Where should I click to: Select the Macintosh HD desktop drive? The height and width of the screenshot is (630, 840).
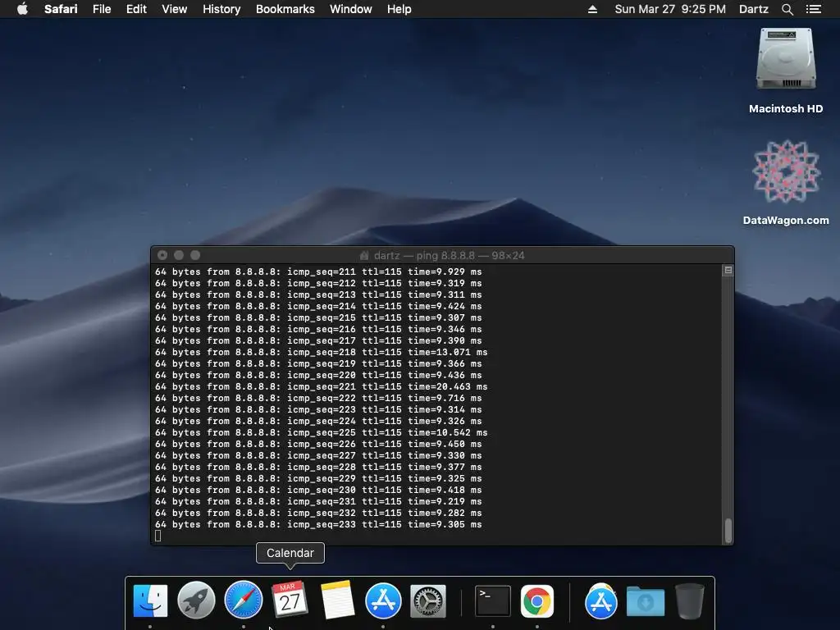[x=786, y=59]
